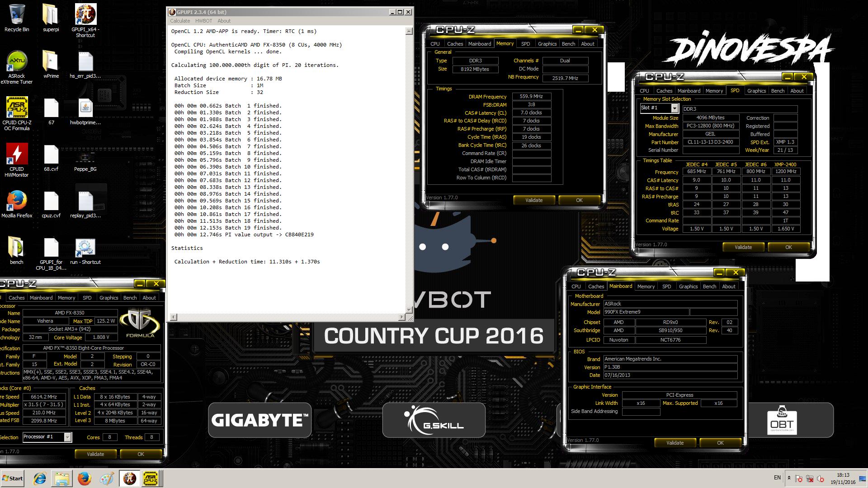Switch to SPD tab in Memory CPU-Z window

point(525,44)
